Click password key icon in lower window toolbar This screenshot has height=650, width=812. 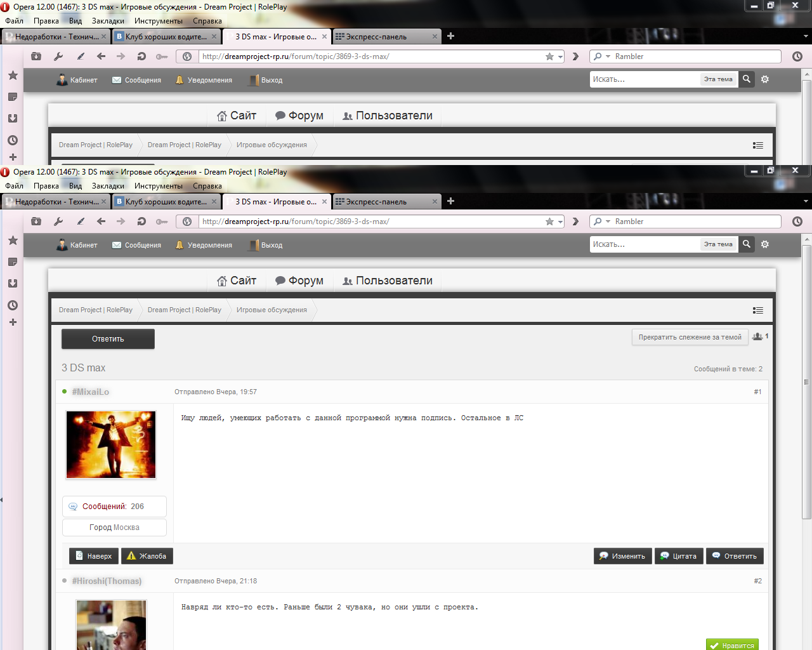162,222
